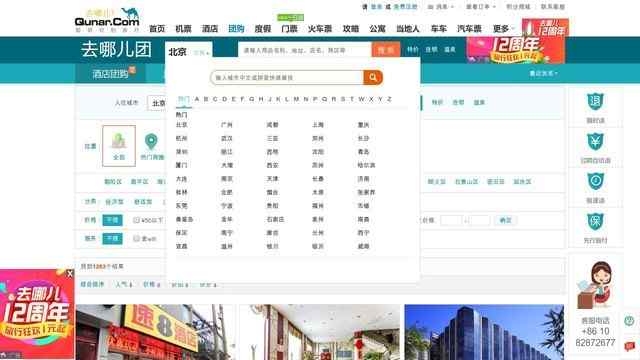Switch to the 酒店团购 tab

[x=111, y=73]
